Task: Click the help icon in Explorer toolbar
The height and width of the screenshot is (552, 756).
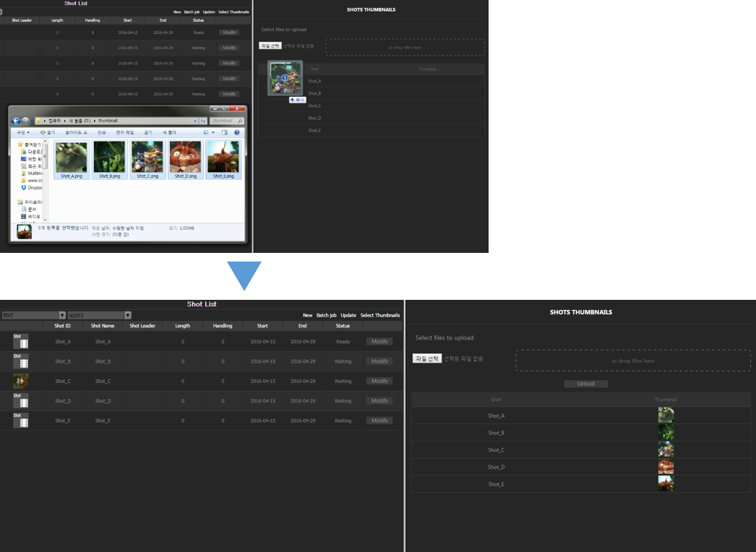Action: tap(236, 133)
